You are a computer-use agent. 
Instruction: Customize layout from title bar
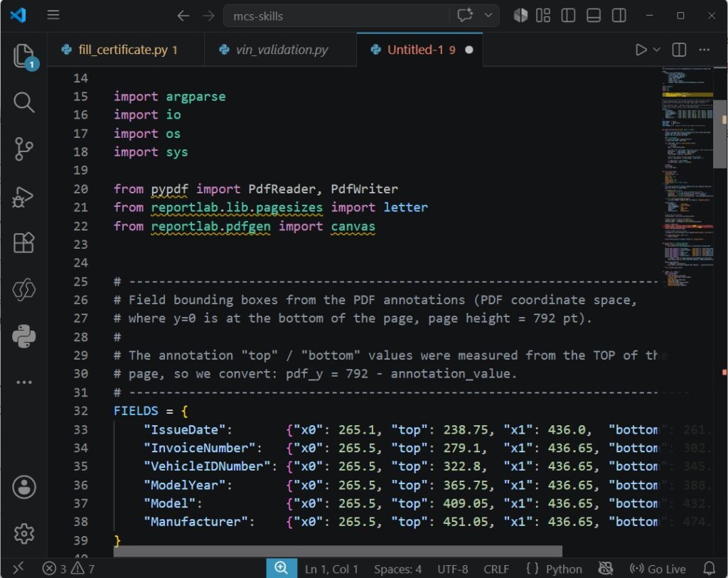[542, 16]
